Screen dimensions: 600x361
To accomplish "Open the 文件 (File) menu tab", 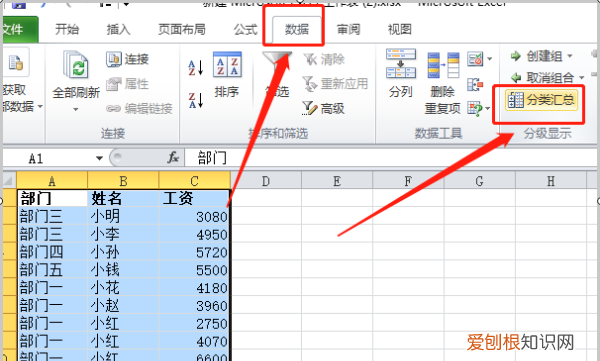I will [x=18, y=29].
